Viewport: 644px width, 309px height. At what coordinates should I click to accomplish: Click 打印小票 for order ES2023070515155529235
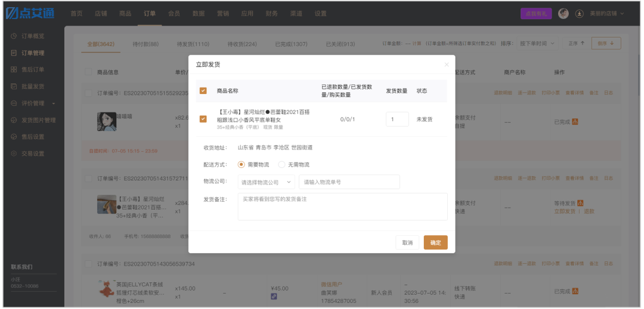pos(551,93)
